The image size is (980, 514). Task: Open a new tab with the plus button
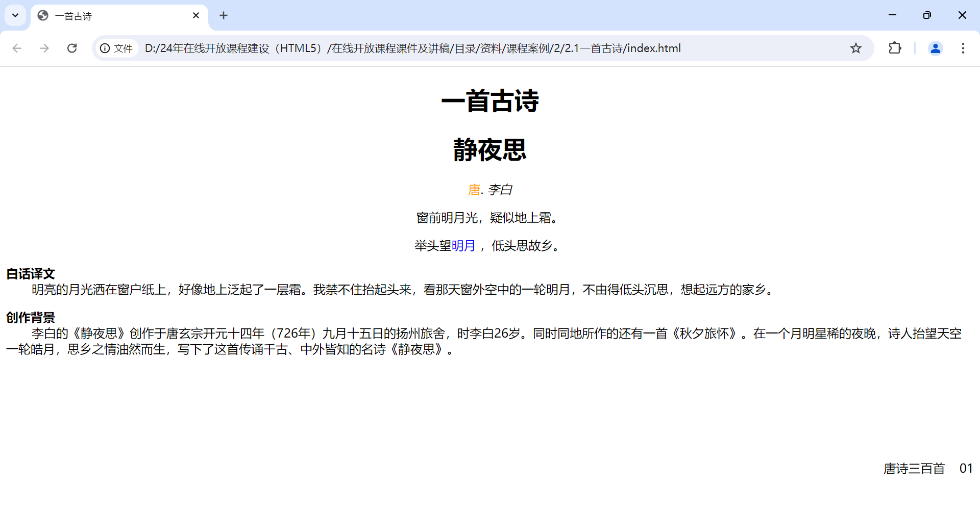[x=224, y=15]
